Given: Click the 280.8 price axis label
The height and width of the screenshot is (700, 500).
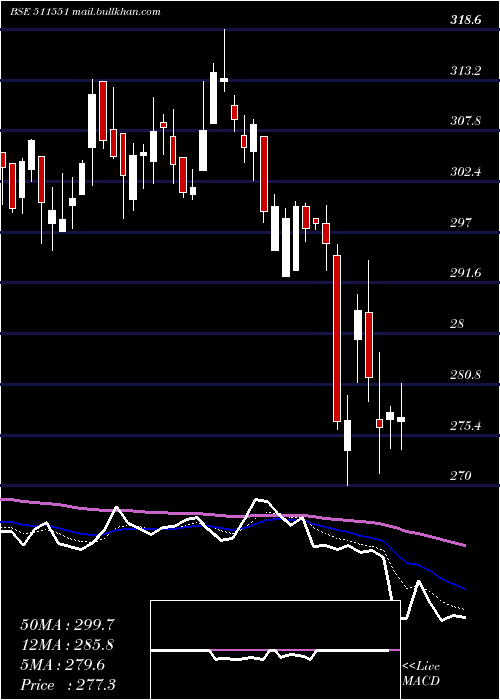Looking at the screenshot, I should point(466,375).
